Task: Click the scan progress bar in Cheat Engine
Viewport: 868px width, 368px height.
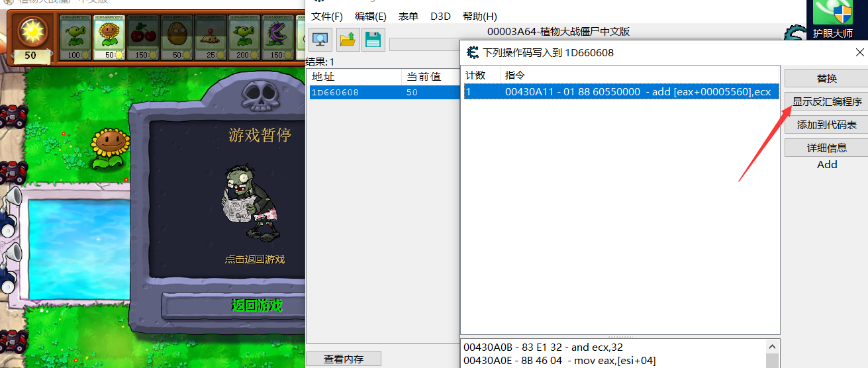Action: pos(424,44)
